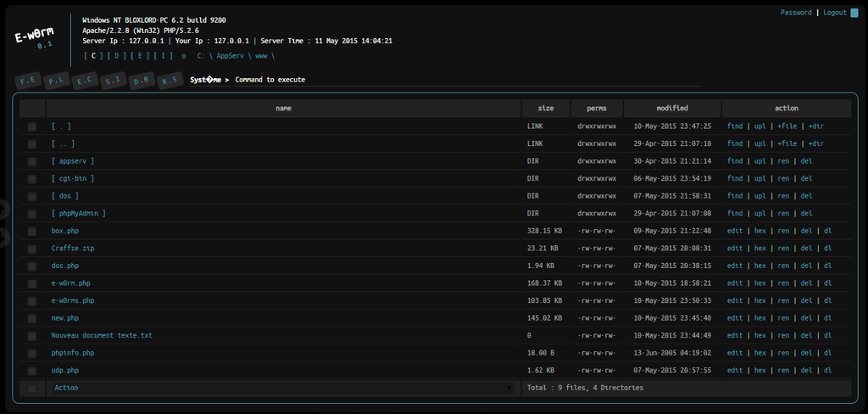Tick the checkbox for the dos folder
Image resolution: width=868 pixels, height=414 pixels.
pos(32,196)
